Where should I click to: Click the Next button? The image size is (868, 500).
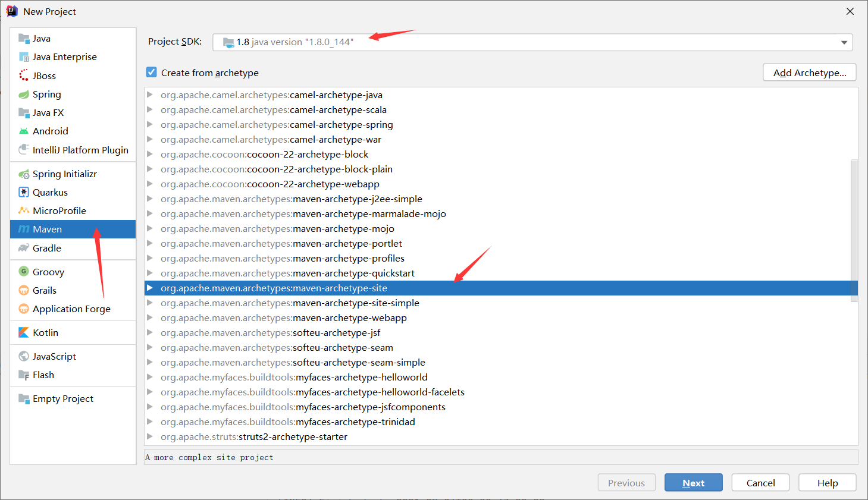point(694,483)
